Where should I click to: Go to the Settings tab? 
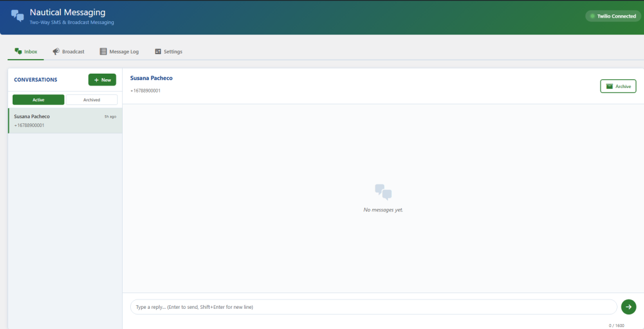click(169, 52)
